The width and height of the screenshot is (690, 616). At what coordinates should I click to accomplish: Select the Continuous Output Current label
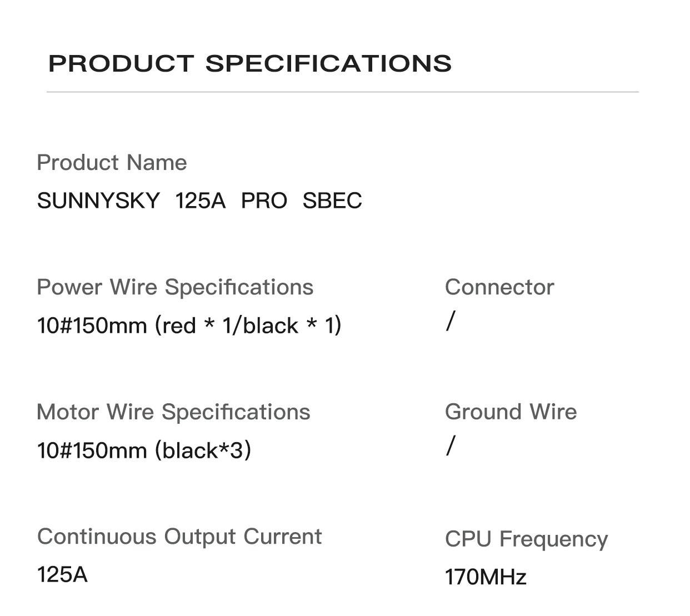click(x=179, y=537)
